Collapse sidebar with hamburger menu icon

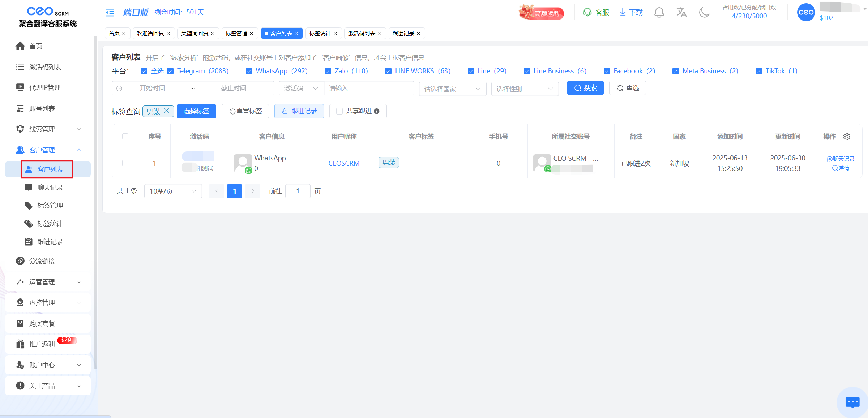coord(110,13)
